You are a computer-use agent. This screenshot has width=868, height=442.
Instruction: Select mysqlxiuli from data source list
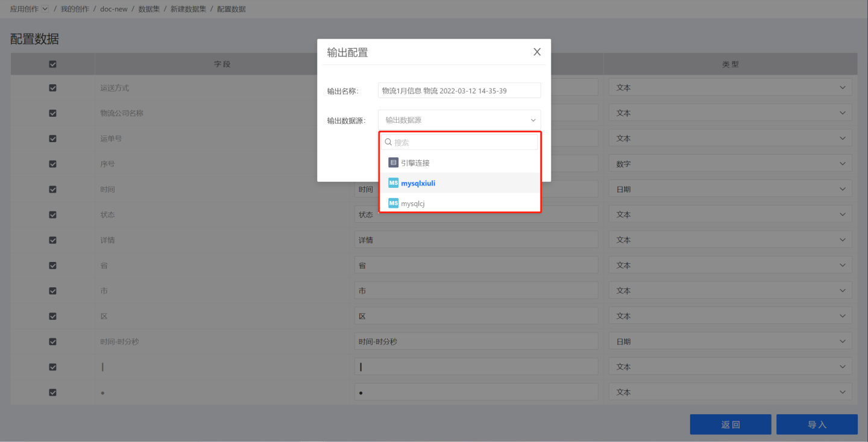point(418,183)
